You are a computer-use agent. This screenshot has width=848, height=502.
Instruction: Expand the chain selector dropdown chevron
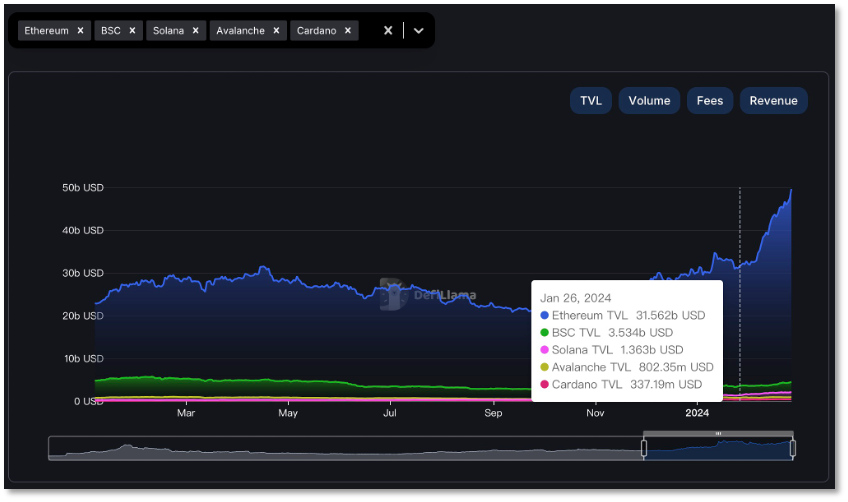[x=419, y=31]
